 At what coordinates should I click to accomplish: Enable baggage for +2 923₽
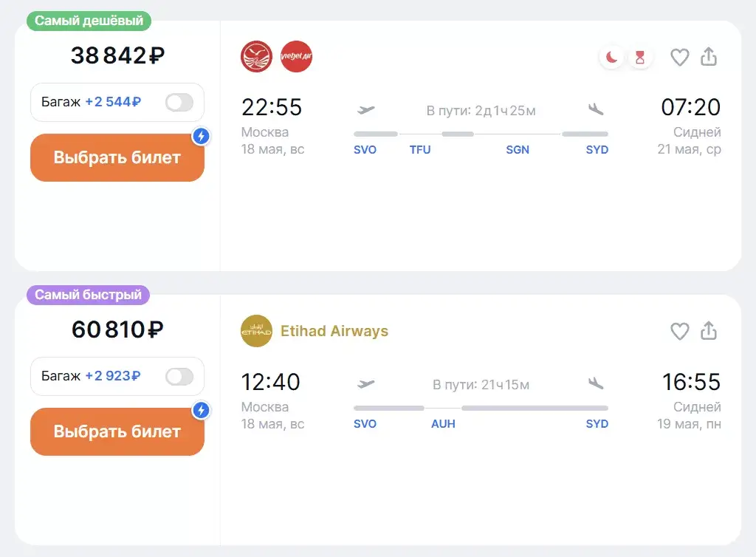[x=179, y=377]
